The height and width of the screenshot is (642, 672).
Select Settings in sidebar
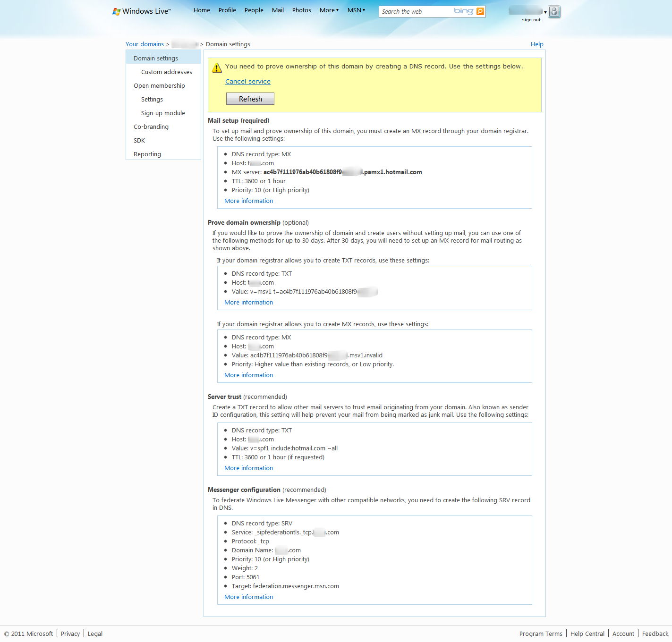[x=152, y=99]
